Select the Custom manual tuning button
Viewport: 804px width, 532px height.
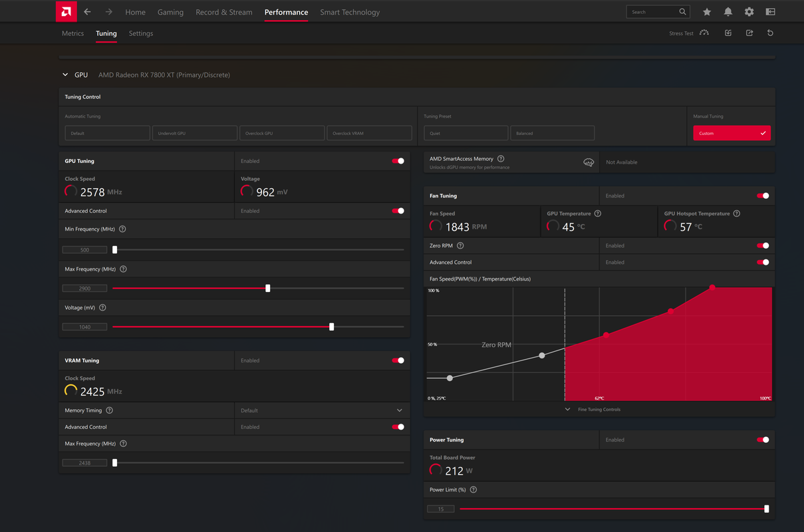[x=732, y=133]
